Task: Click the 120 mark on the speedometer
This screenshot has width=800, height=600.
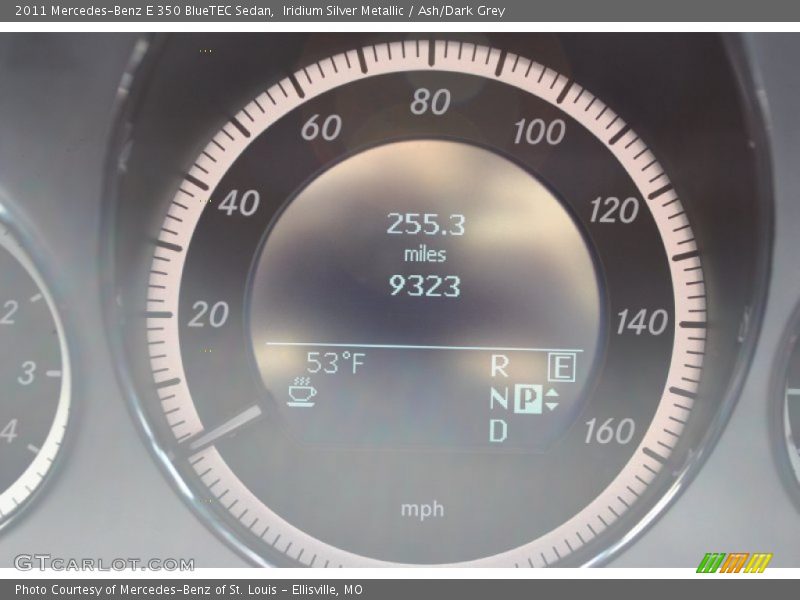Action: (x=614, y=210)
